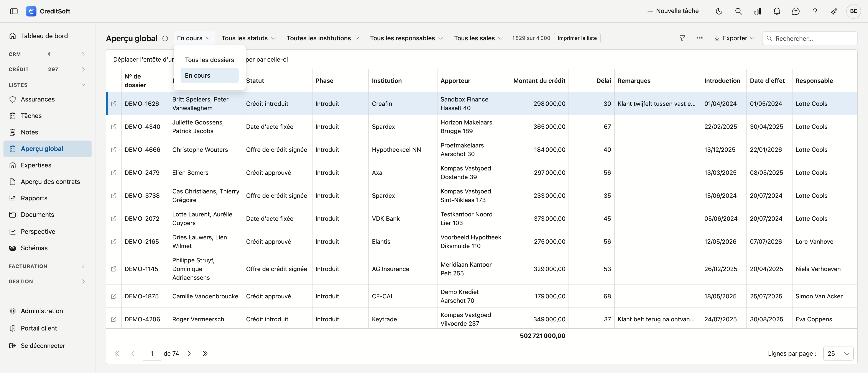
Task: Open dossier DEMO-4666 via external link icon
Action: [x=114, y=149]
